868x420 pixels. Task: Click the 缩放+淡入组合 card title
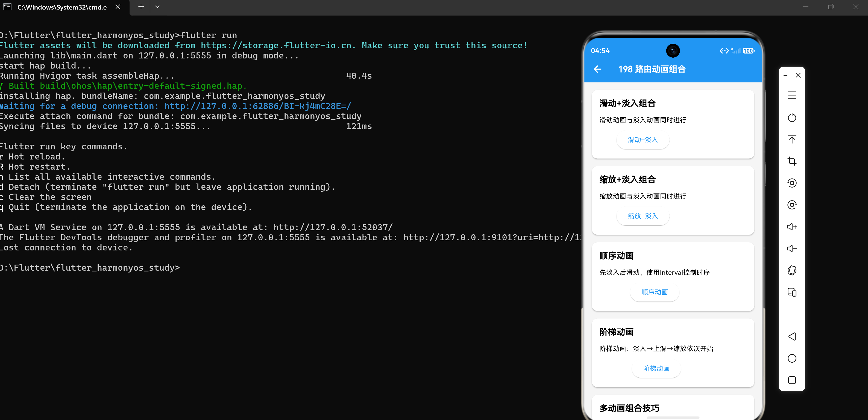[627, 179]
